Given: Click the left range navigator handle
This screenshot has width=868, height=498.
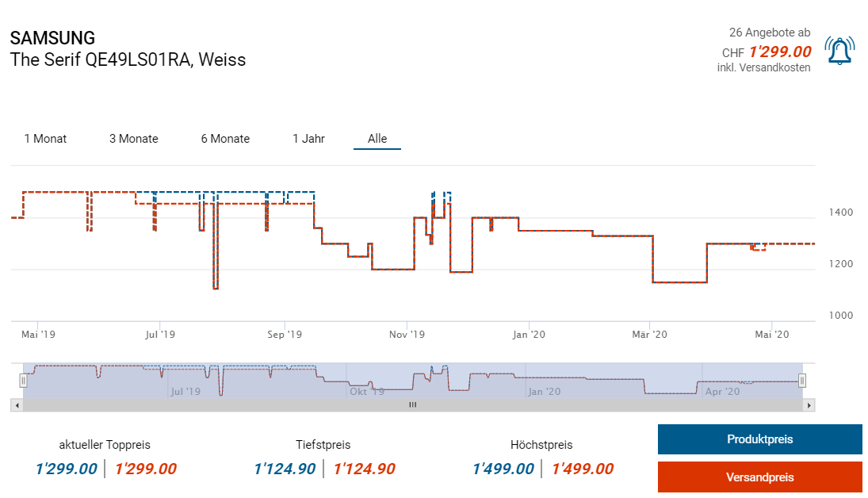Looking at the screenshot, I should click(23, 381).
